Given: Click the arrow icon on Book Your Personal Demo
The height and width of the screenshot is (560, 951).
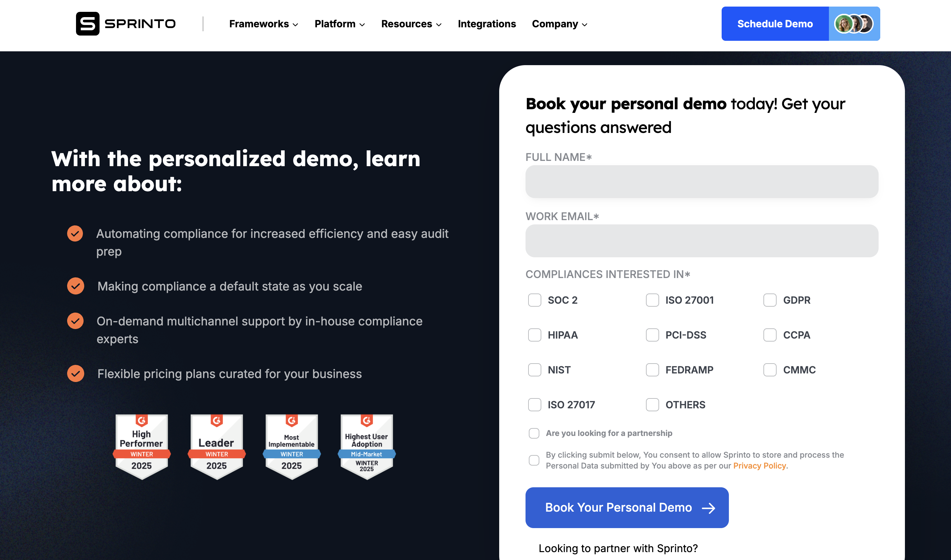Looking at the screenshot, I should click(x=708, y=508).
